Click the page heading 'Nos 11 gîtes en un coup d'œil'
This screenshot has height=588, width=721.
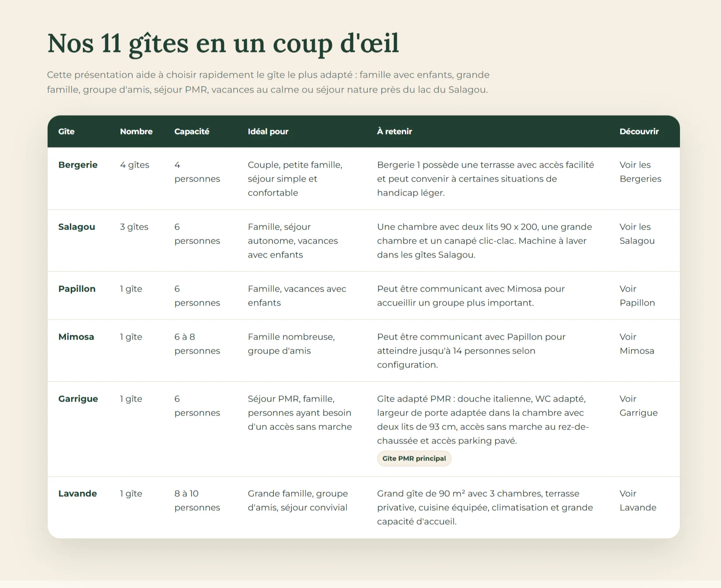click(x=223, y=43)
